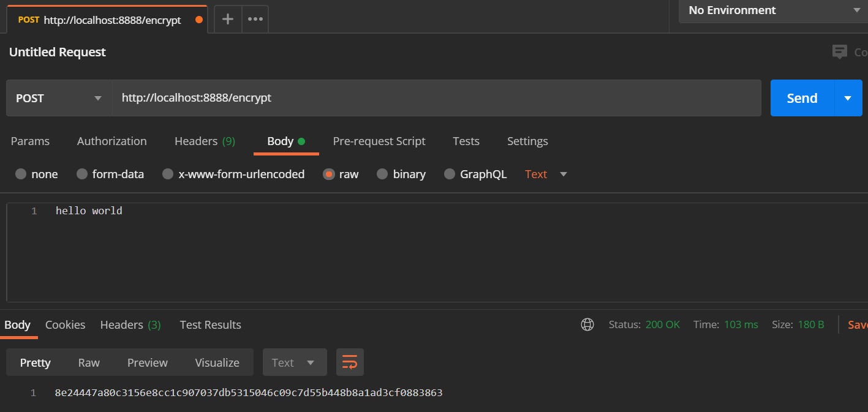The image size is (868, 412).
Task: Choose the GraphQL body type
Action: (450, 174)
